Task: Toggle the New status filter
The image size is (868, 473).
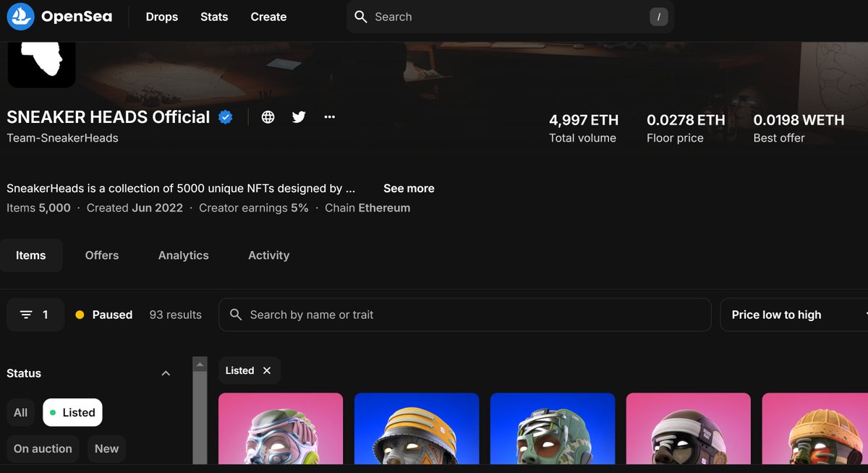Action: [106, 448]
